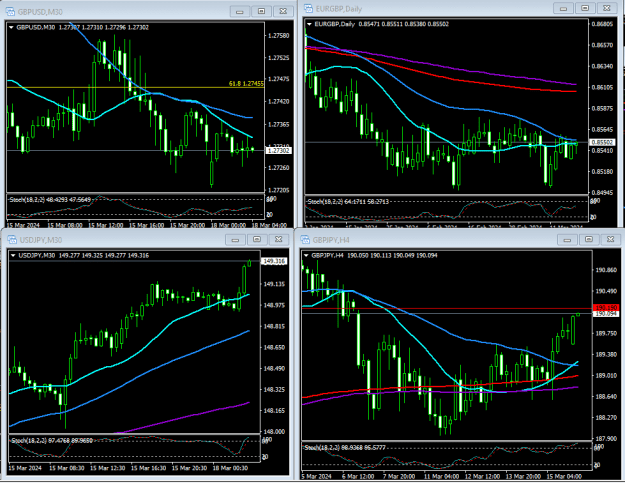
Task: Open the triangle menu beside GBPUSD,M30 chart header
Action: (x=11, y=27)
